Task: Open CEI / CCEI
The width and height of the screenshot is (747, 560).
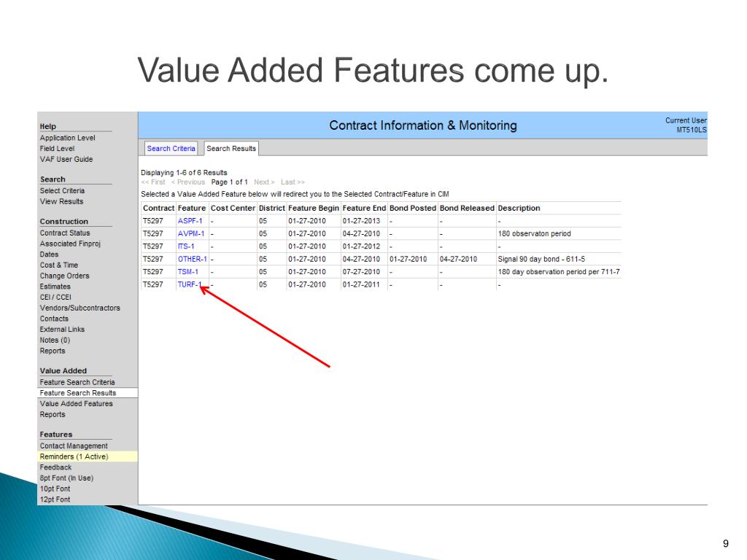Action: (55, 297)
